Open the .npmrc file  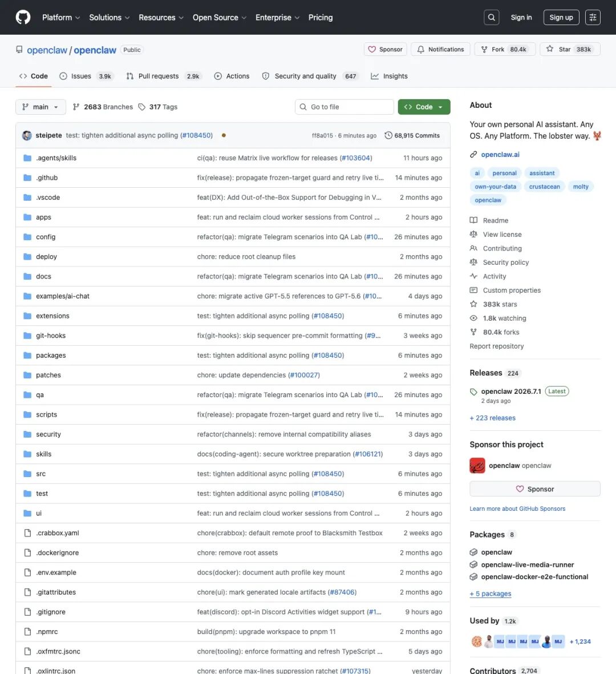47,632
